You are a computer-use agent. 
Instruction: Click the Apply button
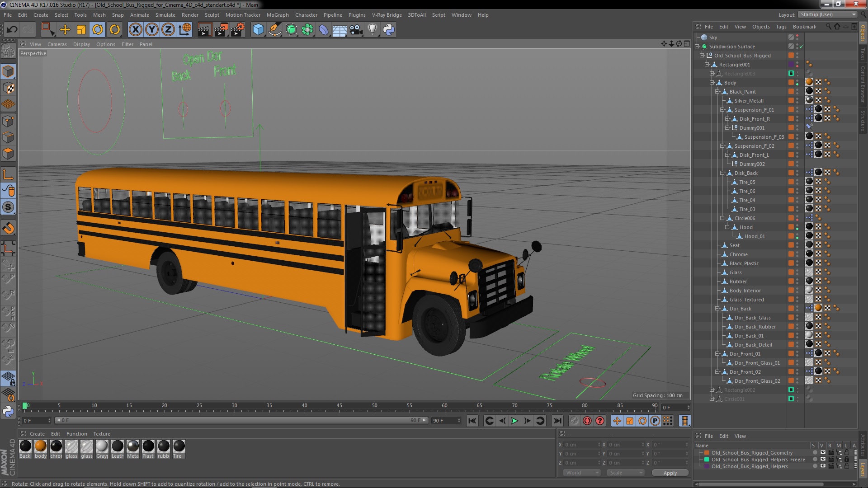(x=670, y=473)
